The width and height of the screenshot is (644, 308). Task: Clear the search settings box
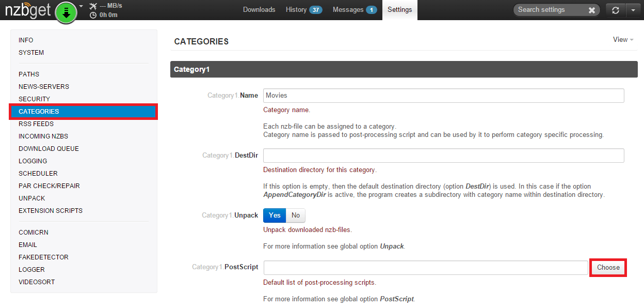tap(591, 10)
